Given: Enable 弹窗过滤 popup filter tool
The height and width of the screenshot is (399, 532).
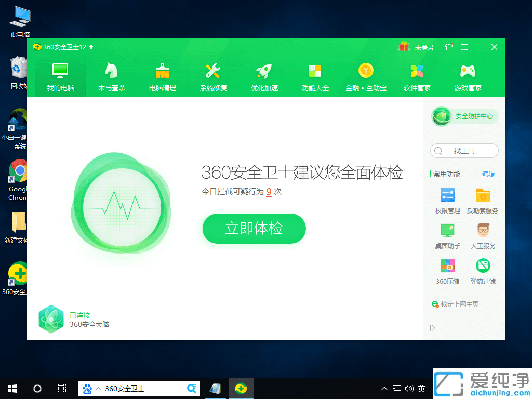Looking at the screenshot, I should (x=483, y=265).
